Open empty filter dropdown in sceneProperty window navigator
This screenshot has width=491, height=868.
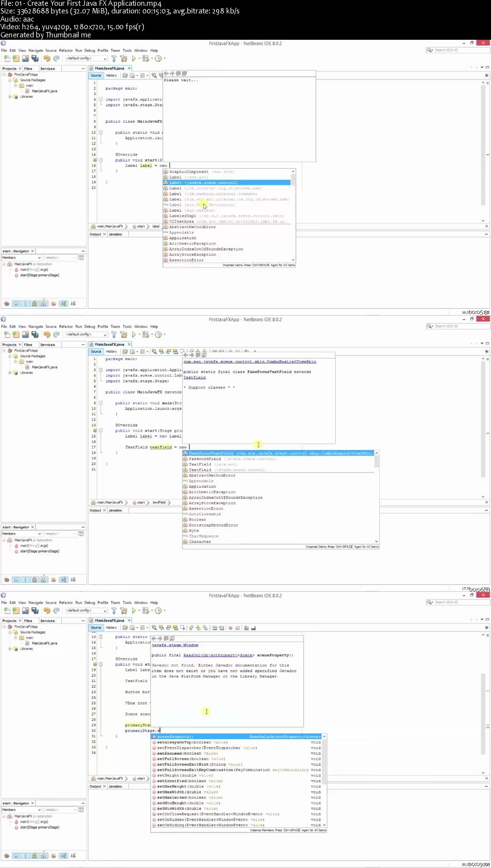pos(60,810)
